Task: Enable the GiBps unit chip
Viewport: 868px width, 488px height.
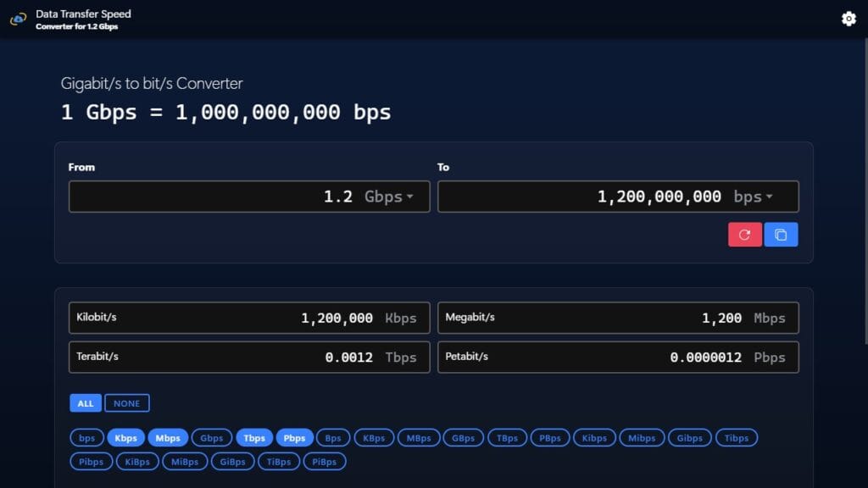Action: (232, 462)
